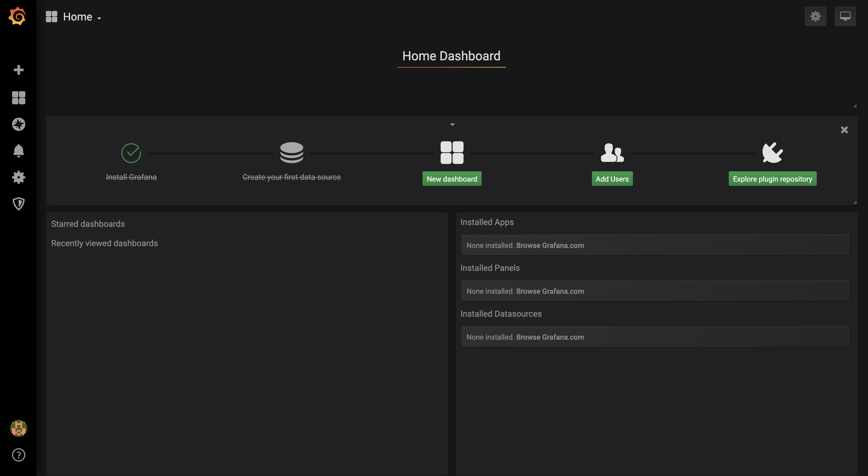Click the plug icon for plugin repository

point(772,152)
